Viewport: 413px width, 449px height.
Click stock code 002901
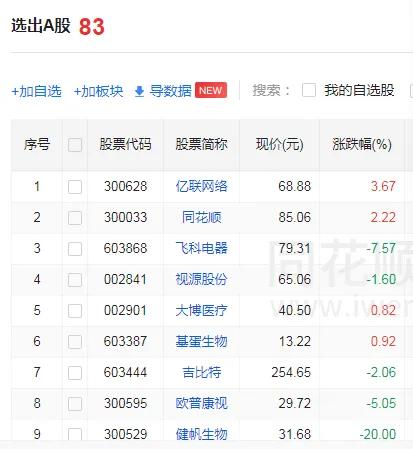[x=125, y=310]
